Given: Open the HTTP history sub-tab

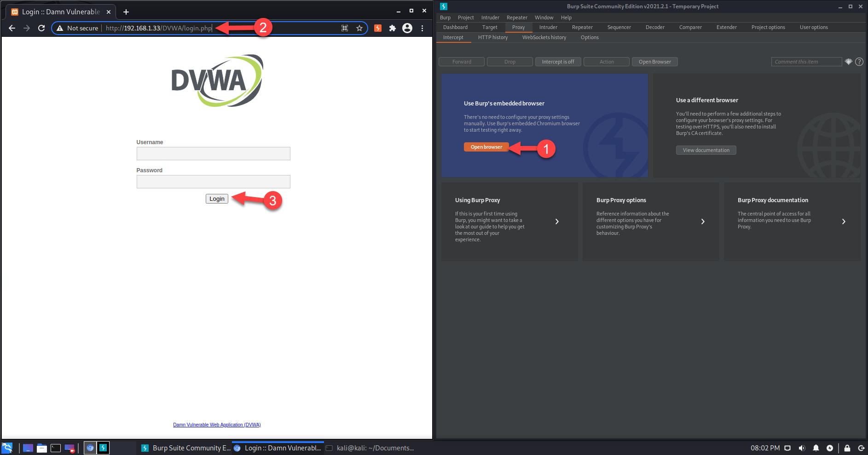Looking at the screenshot, I should point(493,37).
